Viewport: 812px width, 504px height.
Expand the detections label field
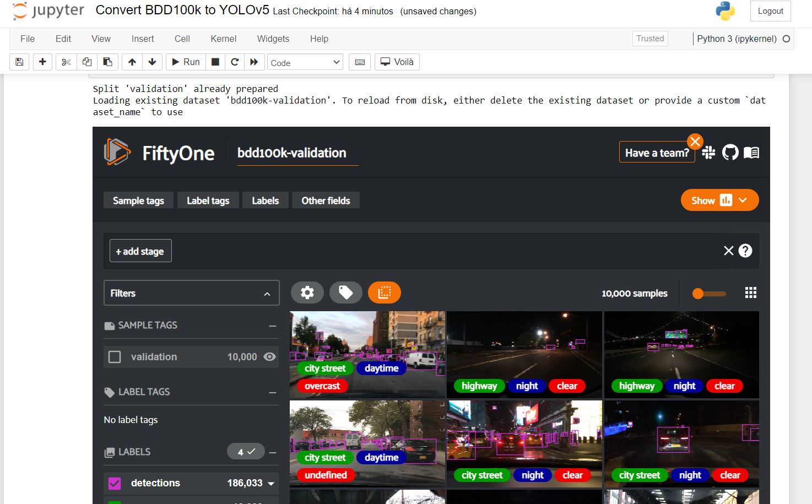pyautogui.click(x=270, y=483)
